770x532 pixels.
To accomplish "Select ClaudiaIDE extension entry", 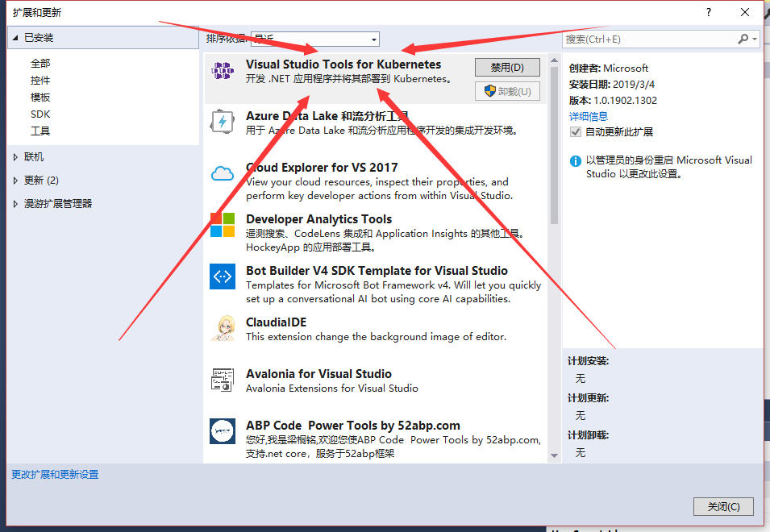I will tap(375, 335).
